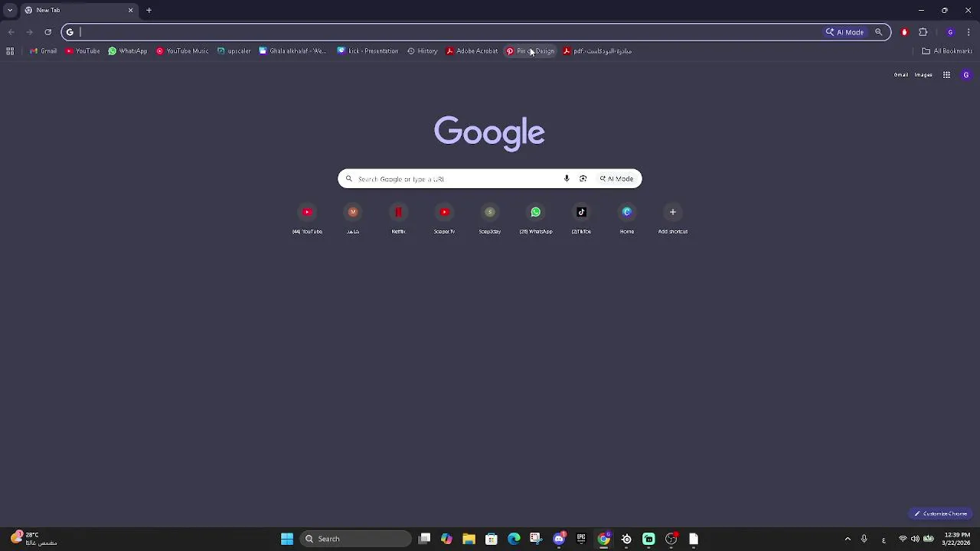Open the kick - Presentation bookmark
This screenshot has width=980, height=551.
point(368,51)
